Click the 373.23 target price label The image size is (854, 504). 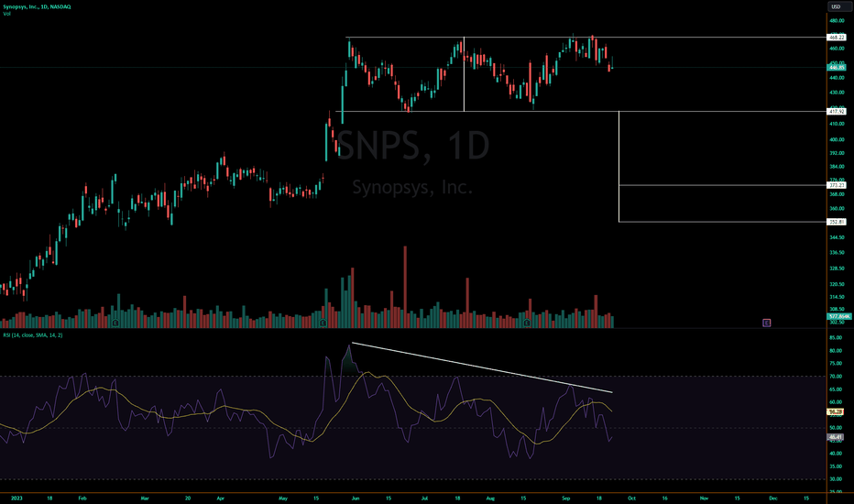coord(836,185)
